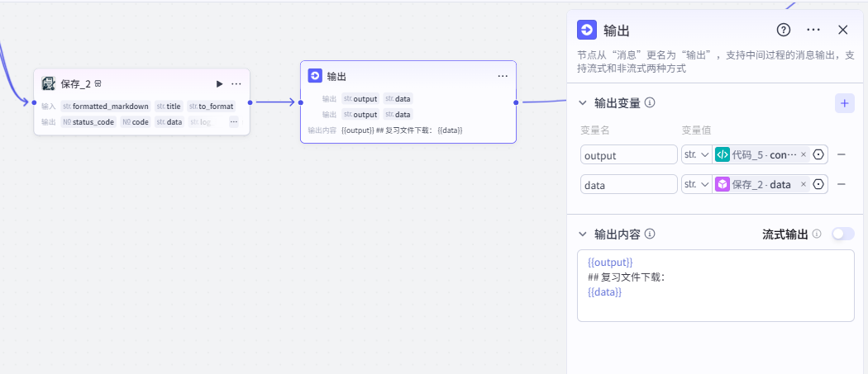Run the 保存_2 node with play button
The width and height of the screenshot is (868, 374).
click(220, 84)
